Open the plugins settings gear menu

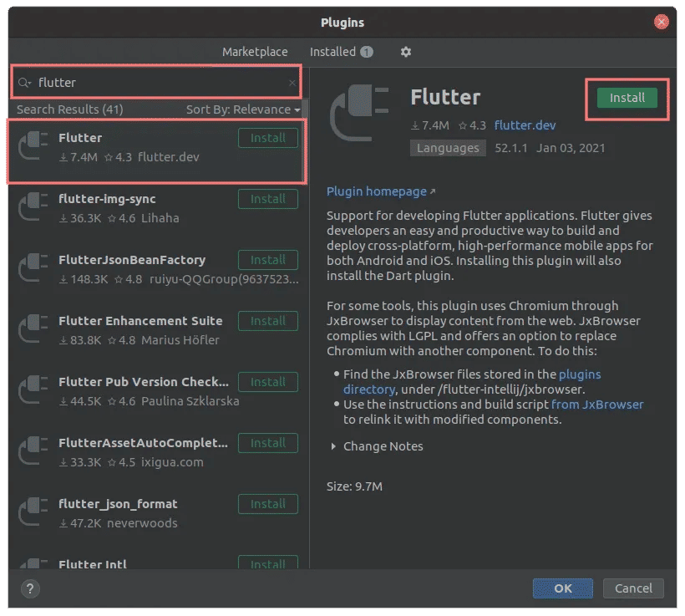[x=406, y=52]
